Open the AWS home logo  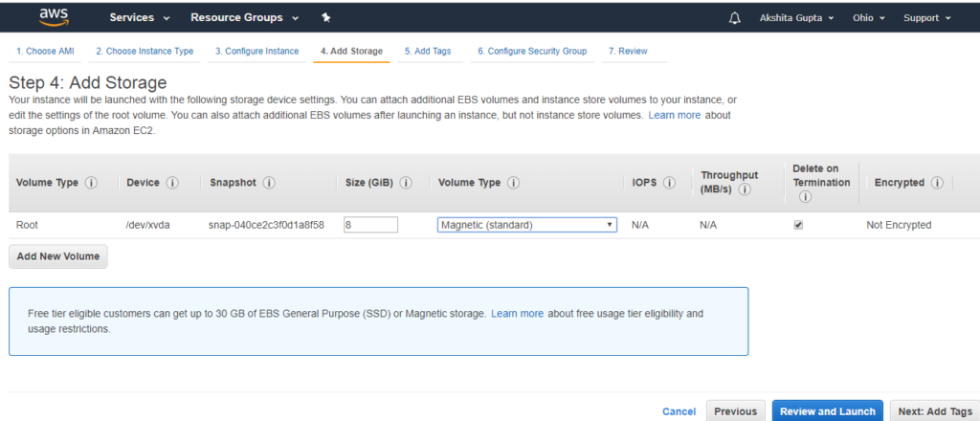pos(53,17)
